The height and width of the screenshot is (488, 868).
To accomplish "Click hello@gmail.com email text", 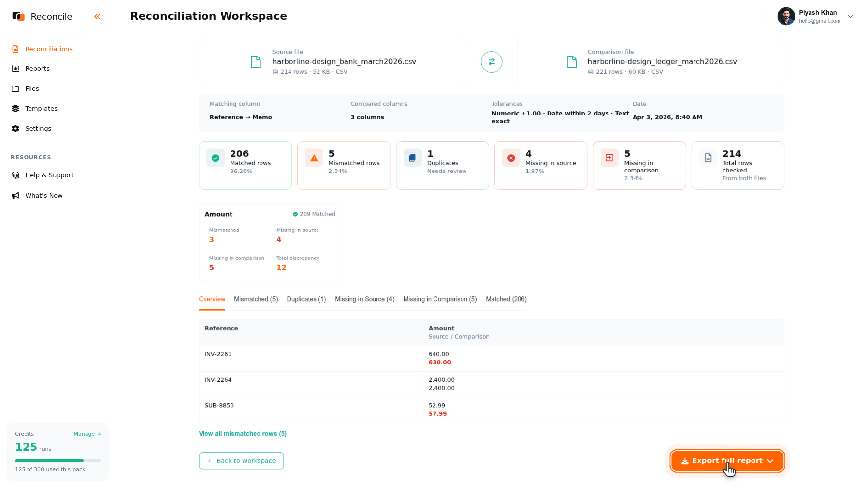I will click(819, 21).
